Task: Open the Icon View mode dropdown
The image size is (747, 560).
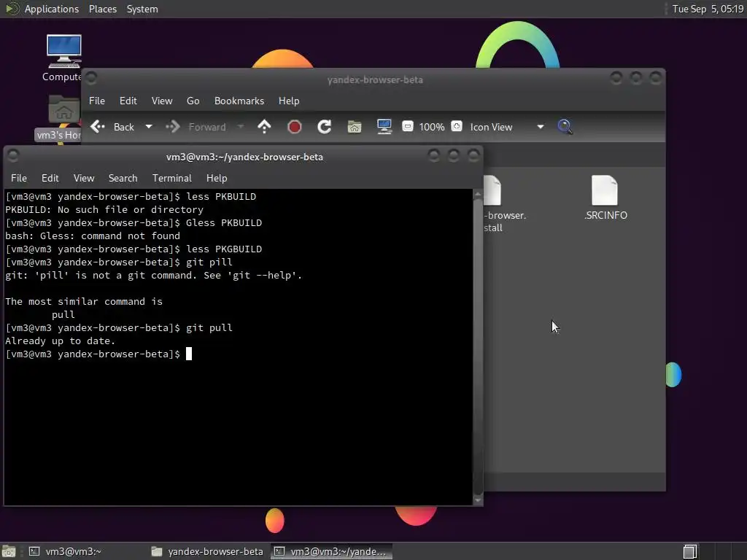Action: (x=507, y=127)
